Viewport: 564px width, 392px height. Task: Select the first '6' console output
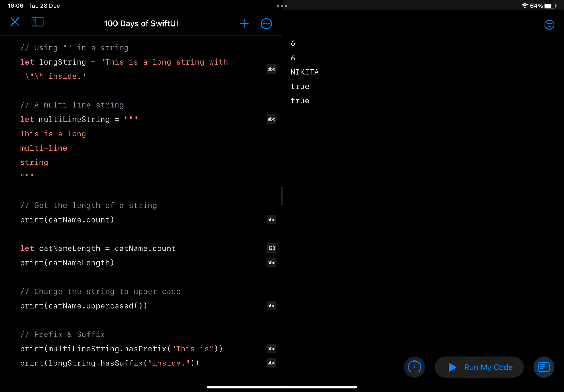coord(293,43)
